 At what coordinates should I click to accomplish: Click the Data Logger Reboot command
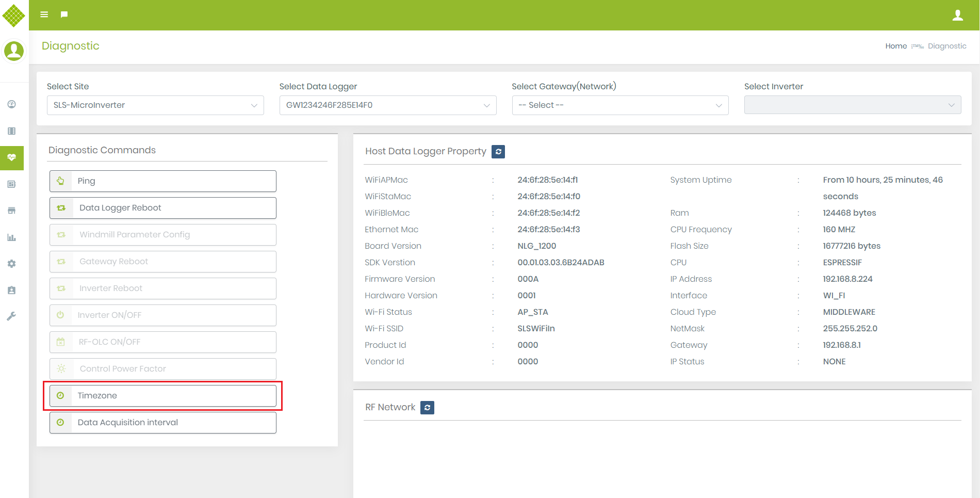(163, 208)
